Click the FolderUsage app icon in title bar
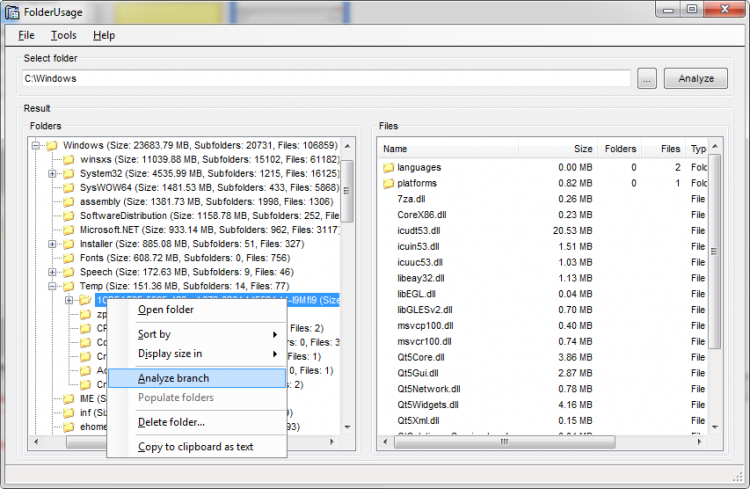The width and height of the screenshot is (750, 489). point(12,12)
